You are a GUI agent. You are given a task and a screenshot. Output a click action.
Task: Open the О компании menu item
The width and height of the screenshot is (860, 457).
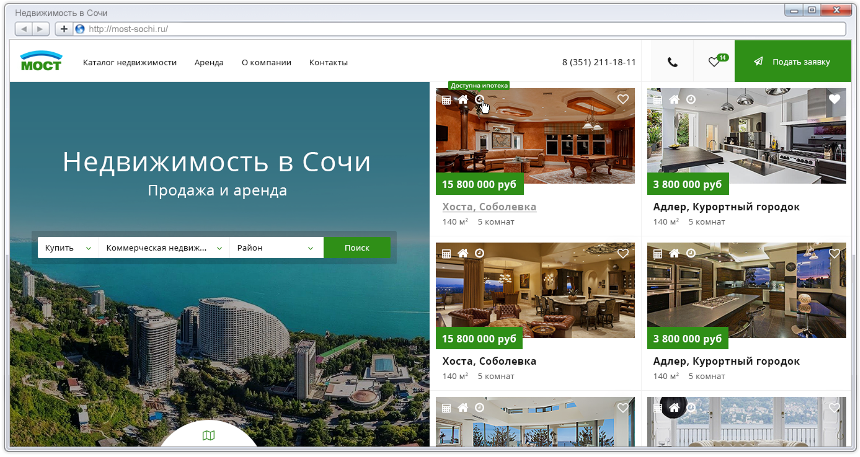(x=267, y=63)
